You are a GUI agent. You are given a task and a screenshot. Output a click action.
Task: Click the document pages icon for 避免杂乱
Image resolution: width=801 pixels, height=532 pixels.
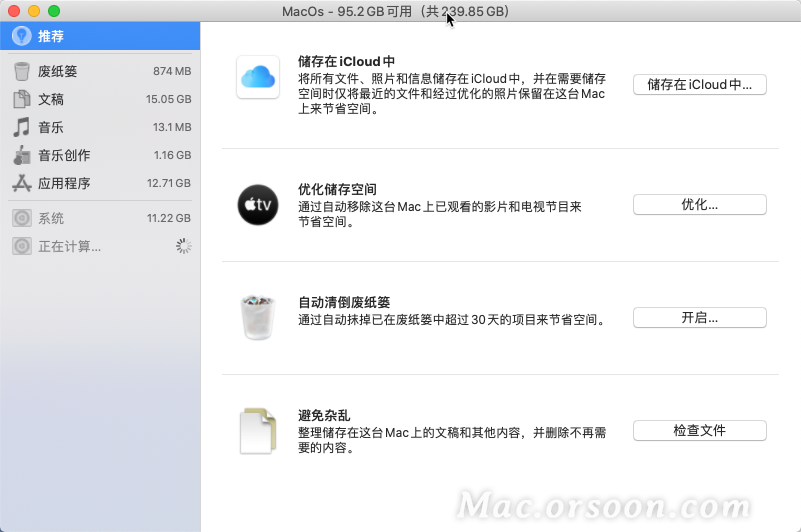pos(258,431)
